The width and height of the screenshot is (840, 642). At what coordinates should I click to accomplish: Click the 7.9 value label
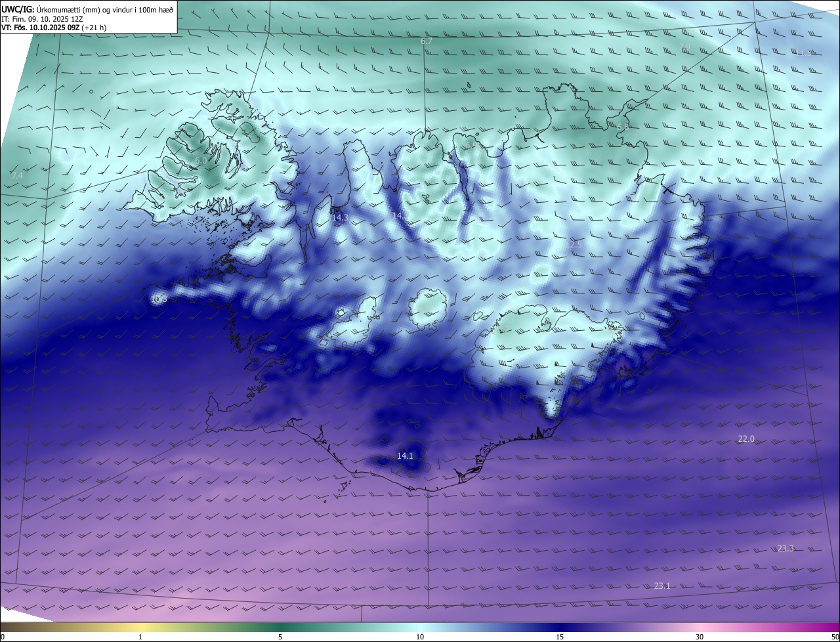(x=684, y=47)
